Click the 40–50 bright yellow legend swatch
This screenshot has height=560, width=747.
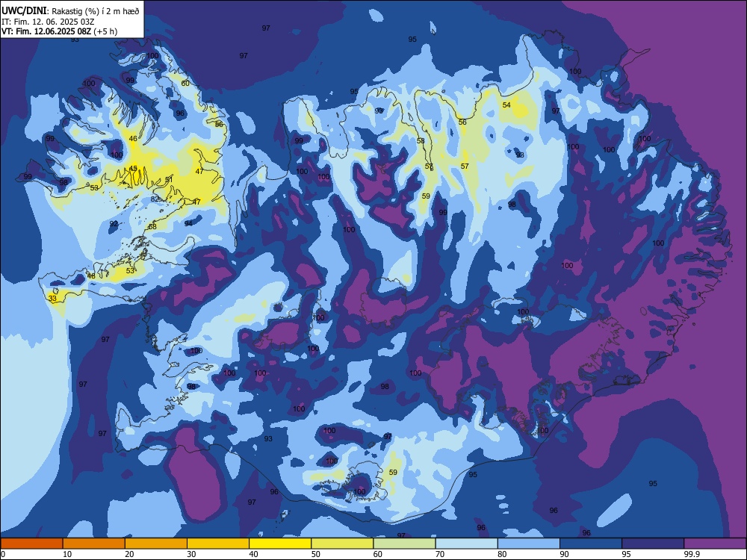tap(280, 544)
